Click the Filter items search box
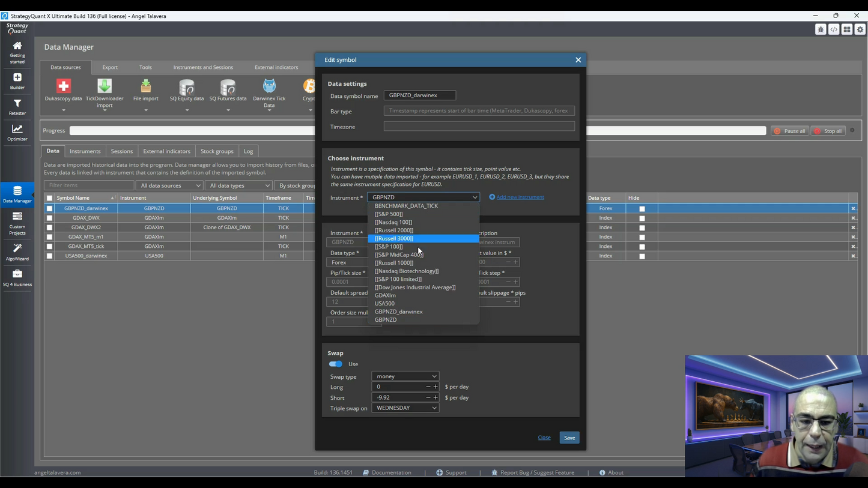This screenshot has width=868, height=488. (89, 185)
